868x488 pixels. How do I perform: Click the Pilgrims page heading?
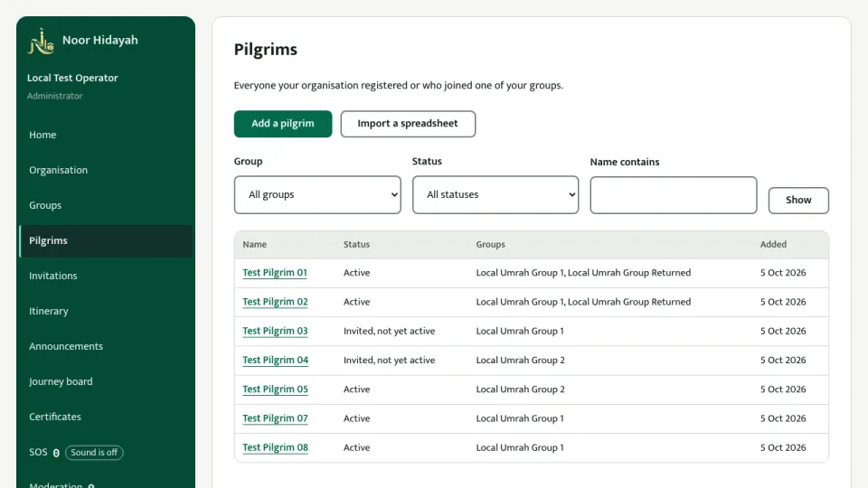point(266,50)
